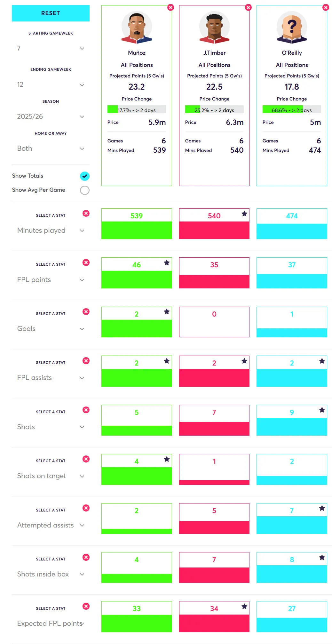Click the star on J.Timber's minutes played
This screenshot has width=332, height=644.
point(244,213)
